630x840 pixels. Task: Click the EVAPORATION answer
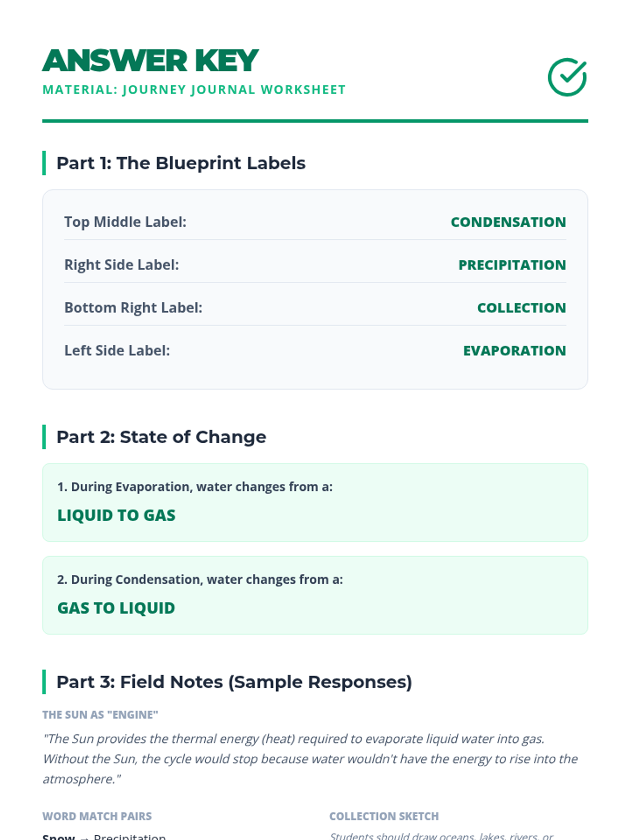514,350
